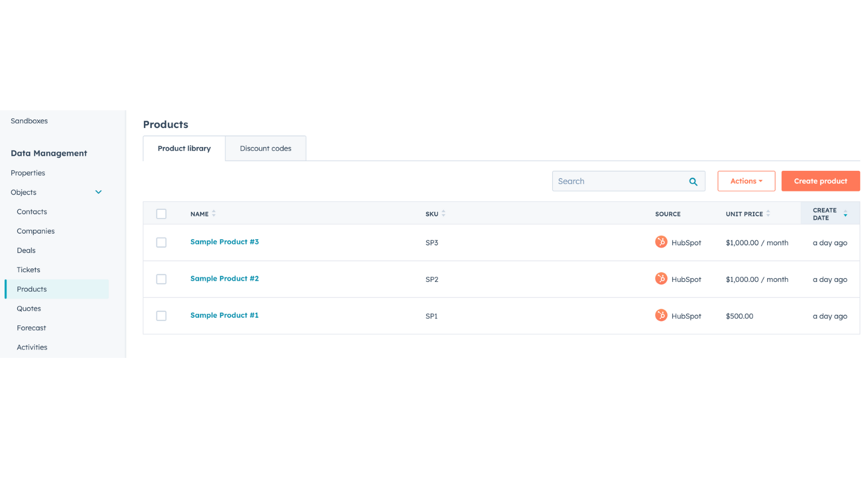Sort by the SKU column arrows
The image size is (868, 488).
point(443,214)
